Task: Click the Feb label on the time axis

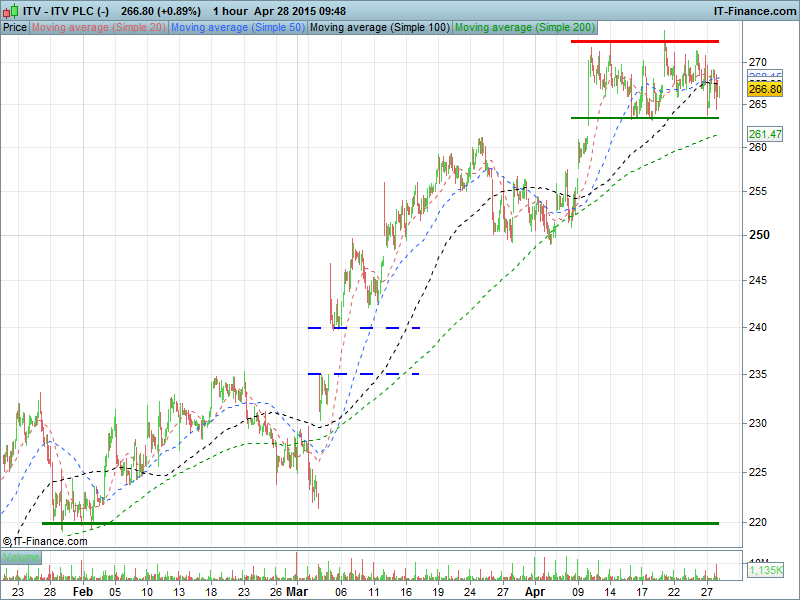Action: 82,591
